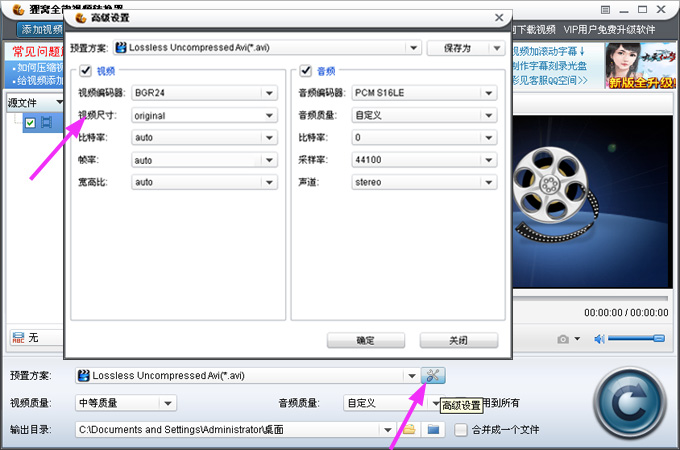
Task: Enable 合并成一个文件 checkbox
Action: [x=461, y=430]
